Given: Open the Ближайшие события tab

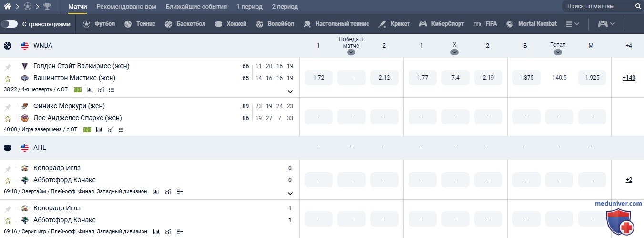Looking at the screenshot, I should point(196,7).
